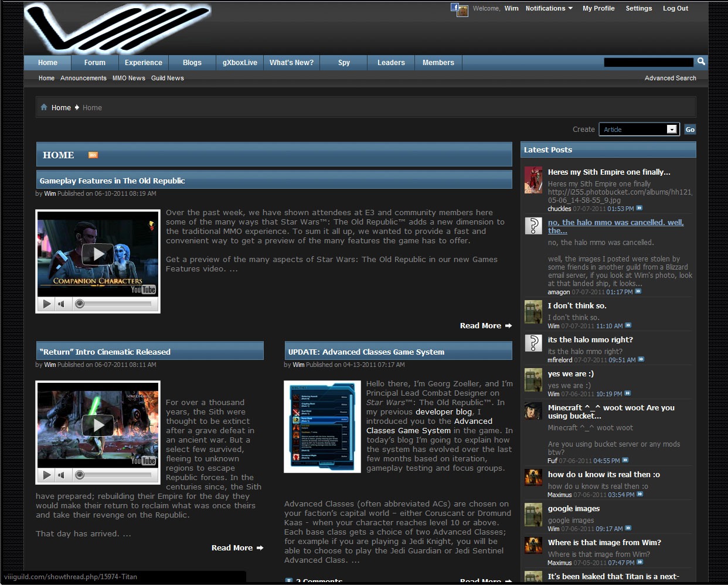The width and height of the screenshot is (728, 585).
Task: Open the gXboxLive tab
Action: (x=240, y=63)
